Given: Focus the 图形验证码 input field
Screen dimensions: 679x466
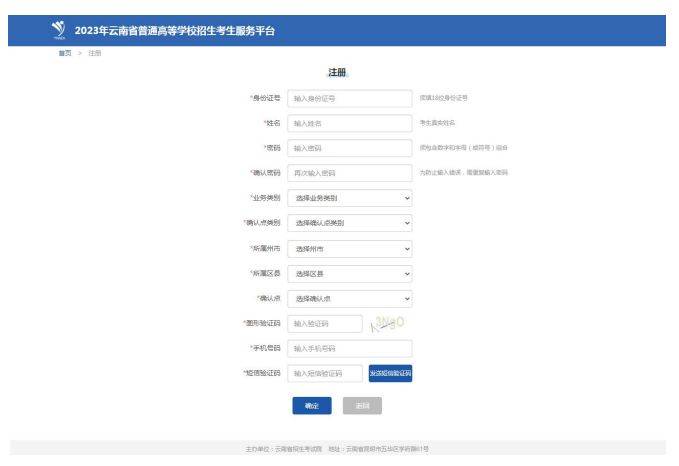Looking at the screenshot, I should [325, 324].
